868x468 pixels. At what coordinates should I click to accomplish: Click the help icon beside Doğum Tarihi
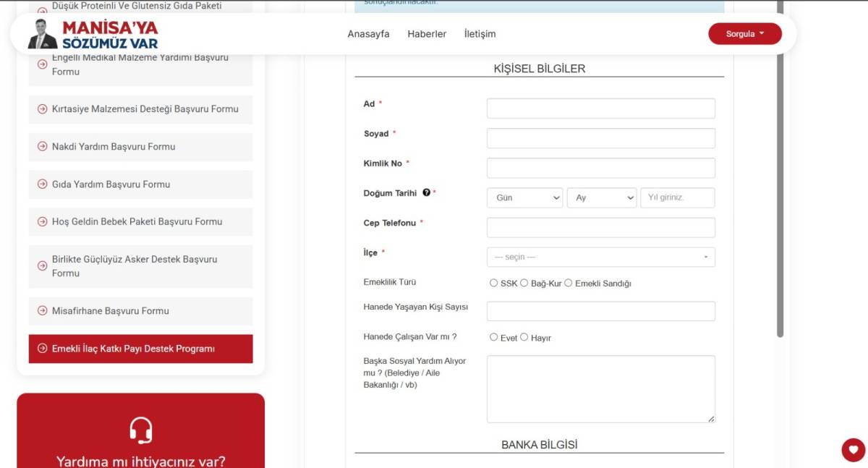click(426, 193)
